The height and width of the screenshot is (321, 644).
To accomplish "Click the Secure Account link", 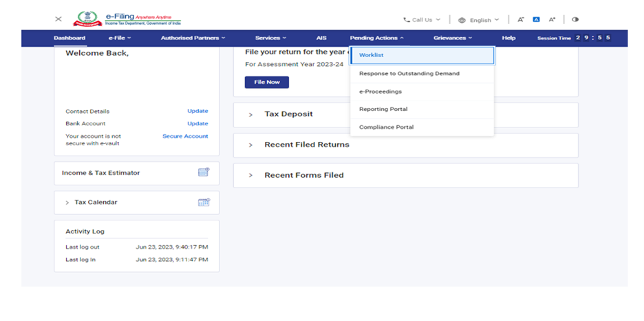I will [x=185, y=136].
